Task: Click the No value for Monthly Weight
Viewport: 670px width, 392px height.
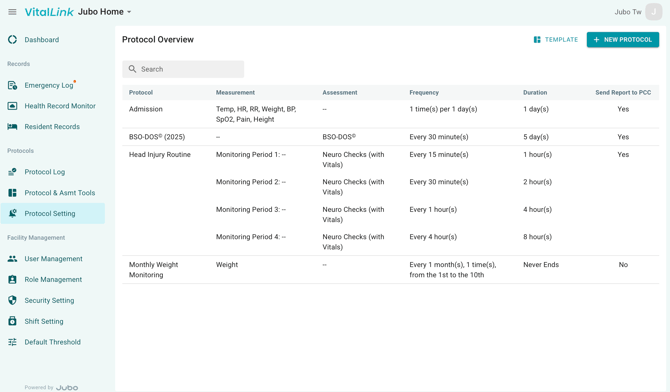Action: (x=623, y=265)
